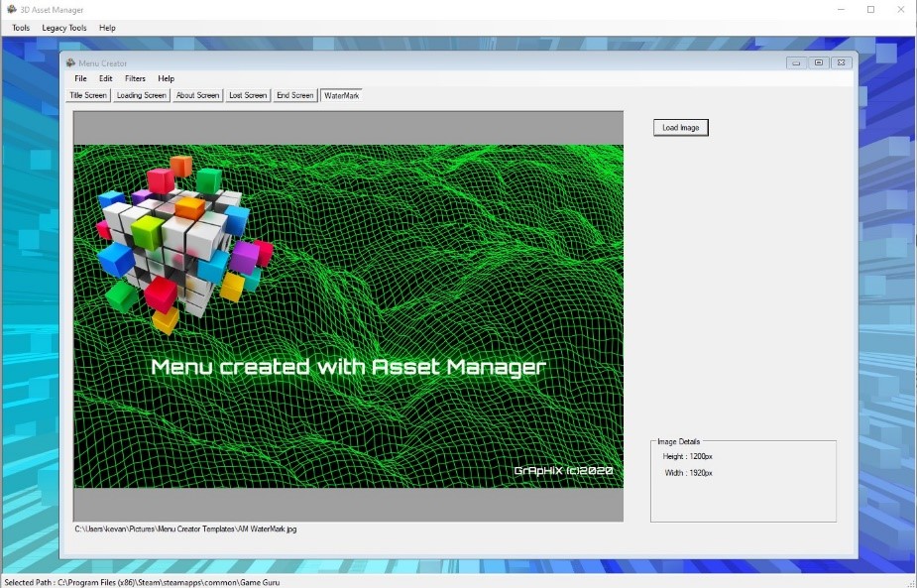Maximize the Menu Creator window

click(818, 62)
